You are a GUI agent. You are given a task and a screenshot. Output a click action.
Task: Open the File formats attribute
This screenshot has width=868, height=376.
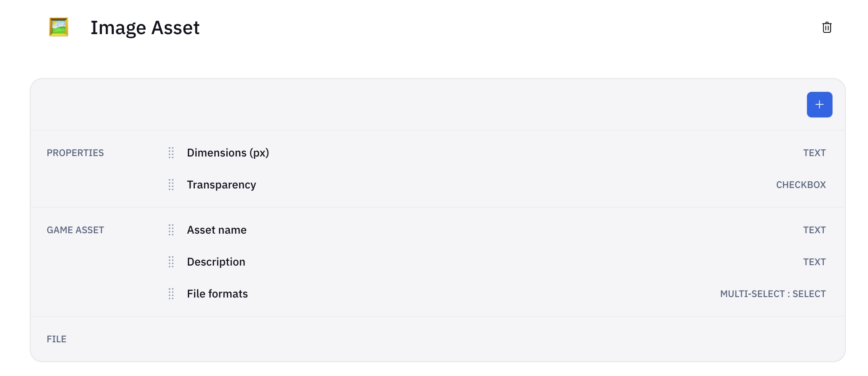pos(217,294)
